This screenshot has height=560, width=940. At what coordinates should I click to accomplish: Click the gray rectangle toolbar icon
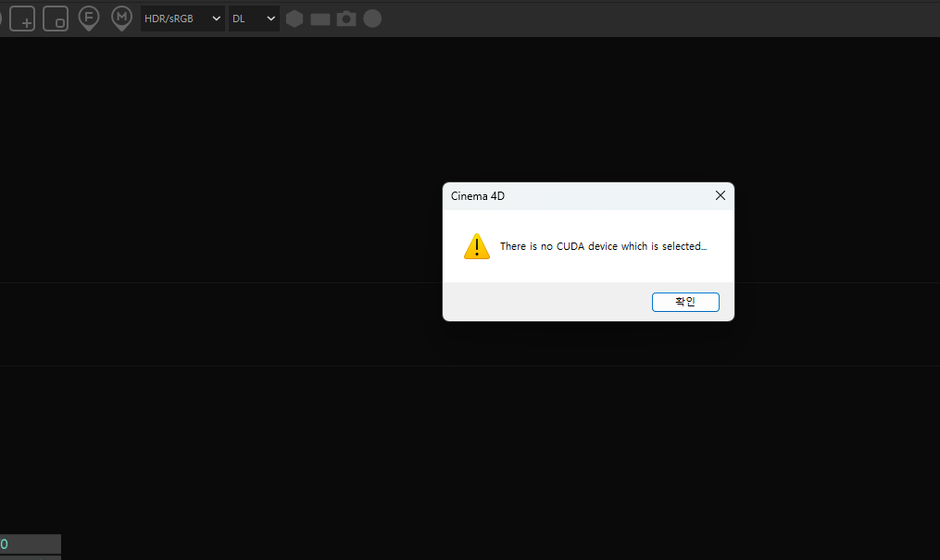pos(320,19)
